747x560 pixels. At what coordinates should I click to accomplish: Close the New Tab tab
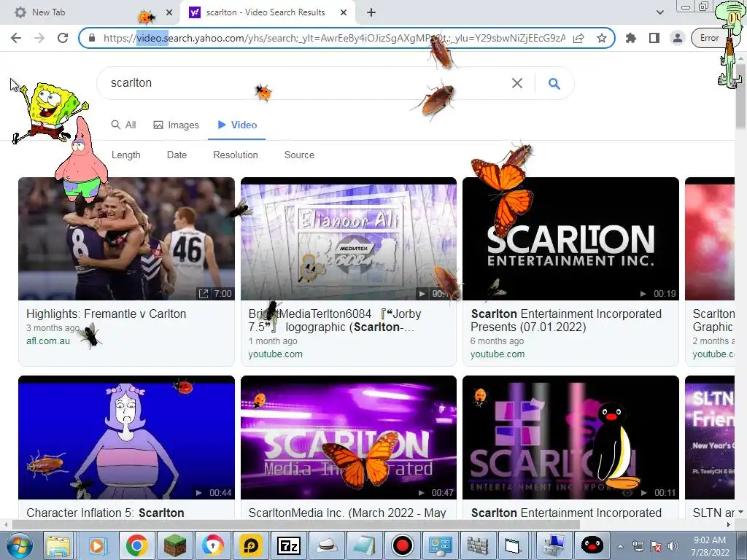click(169, 12)
